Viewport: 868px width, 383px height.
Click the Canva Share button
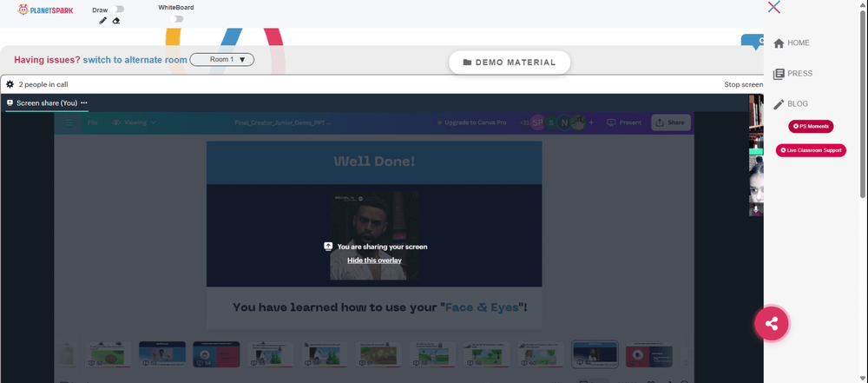point(670,122)
